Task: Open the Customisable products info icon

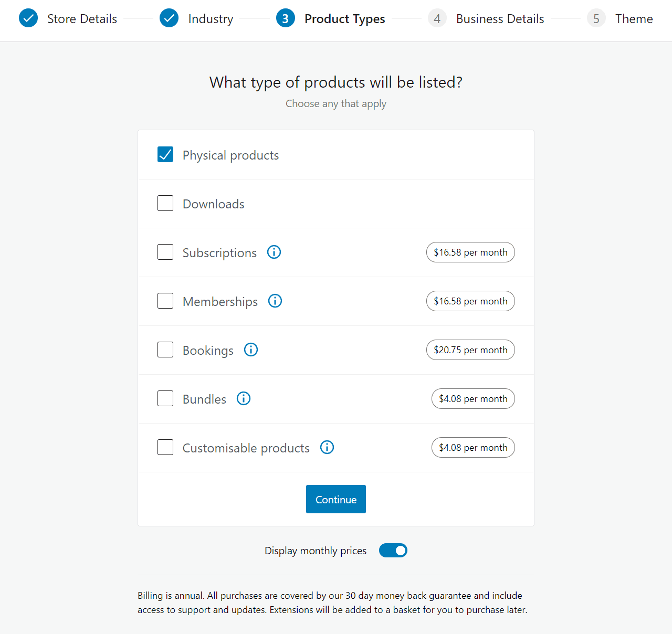Action: click(327, 447)
